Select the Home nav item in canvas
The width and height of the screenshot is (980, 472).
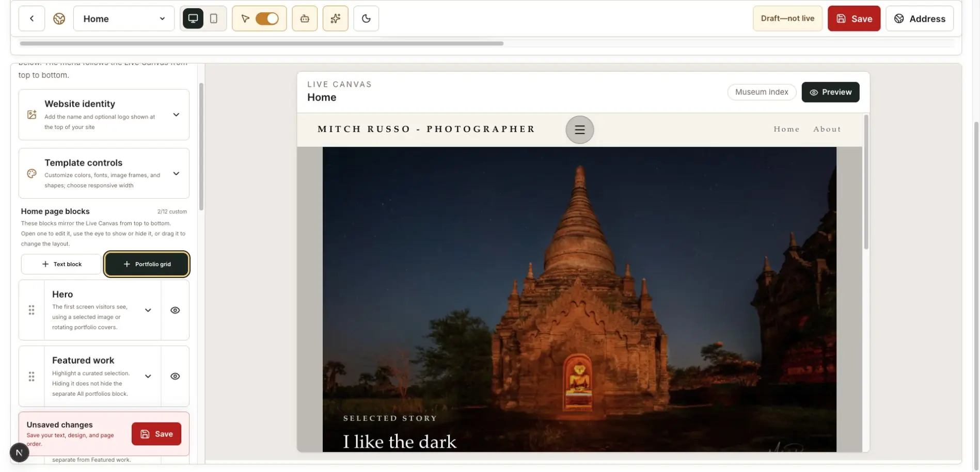tap(786, 129)
